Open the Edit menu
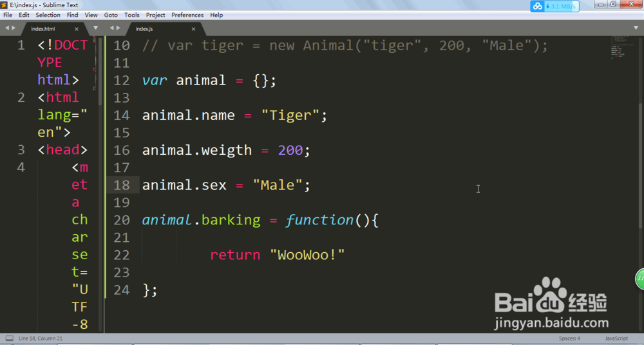 [24, 15]
